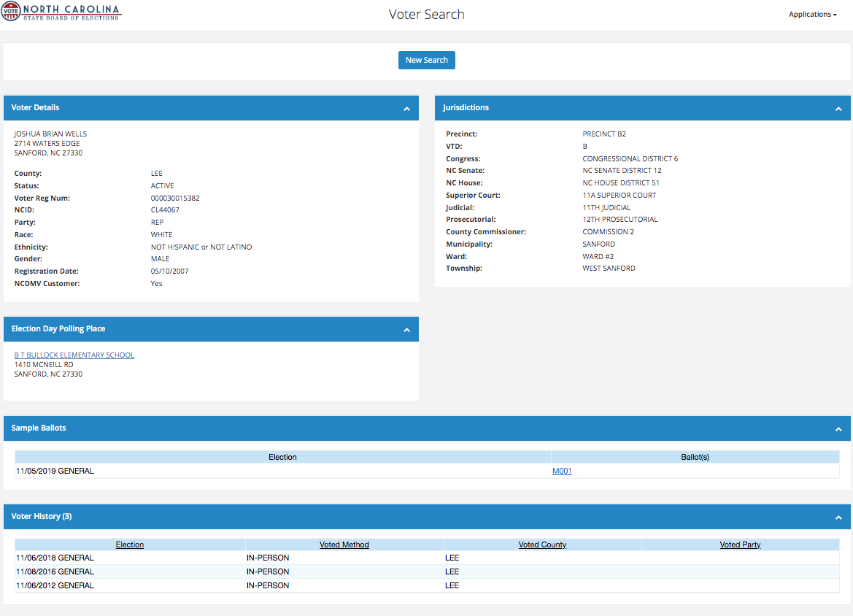Click the Election Day Polling Place heading
This screenshot has width=853, height=616.
tap(58, 328)
